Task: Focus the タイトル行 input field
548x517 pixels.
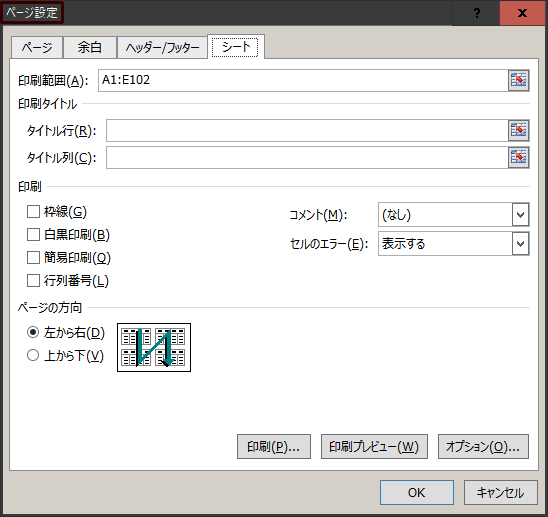Action: [307, 130]
